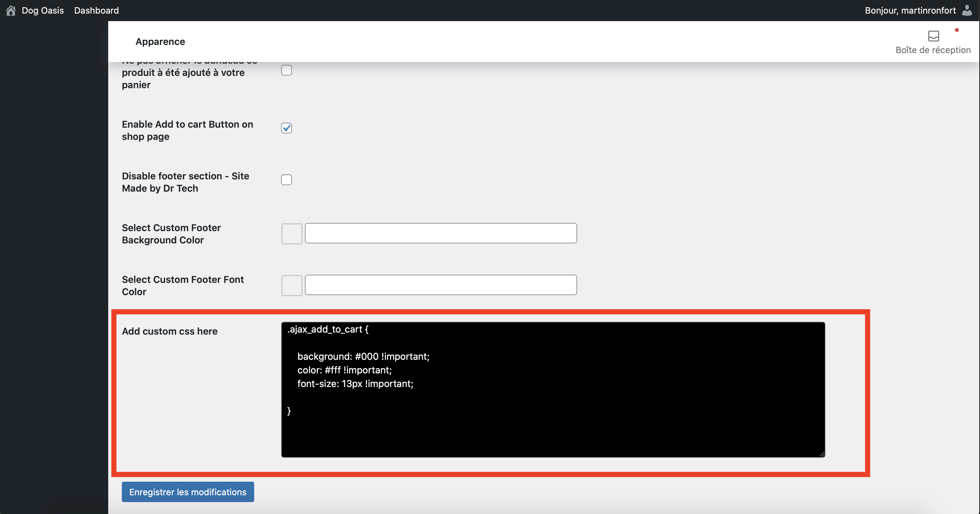This screenshot has height=514, width=980.
Task: Check Disable footer section - Site Made by Dr Tech
Action: point(287,180)
